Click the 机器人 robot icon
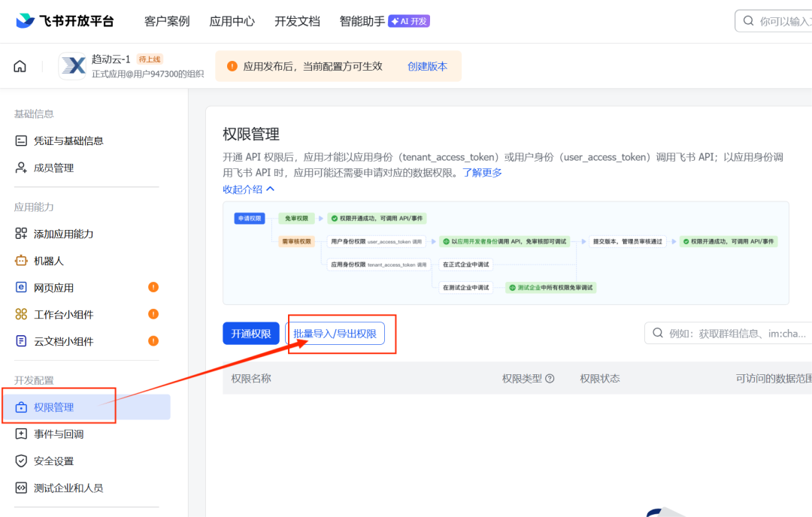This screenshot has width=812, height=517. 21,260
